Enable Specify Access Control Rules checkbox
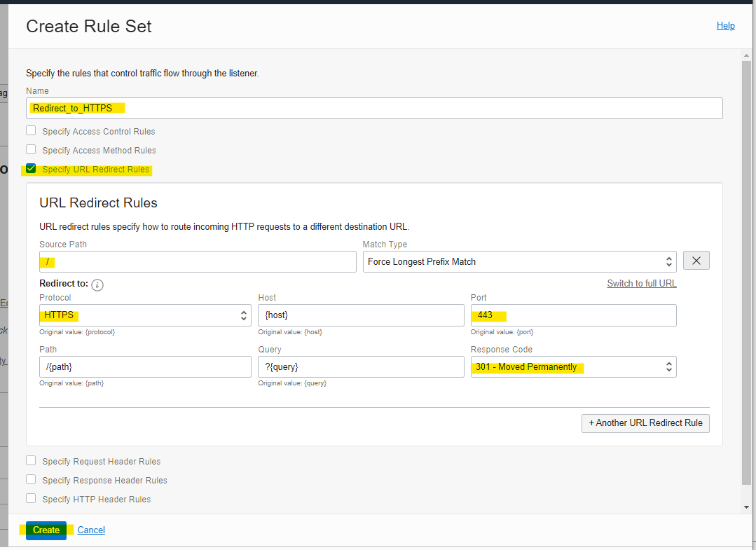756x550 pixels. point(31,130)
